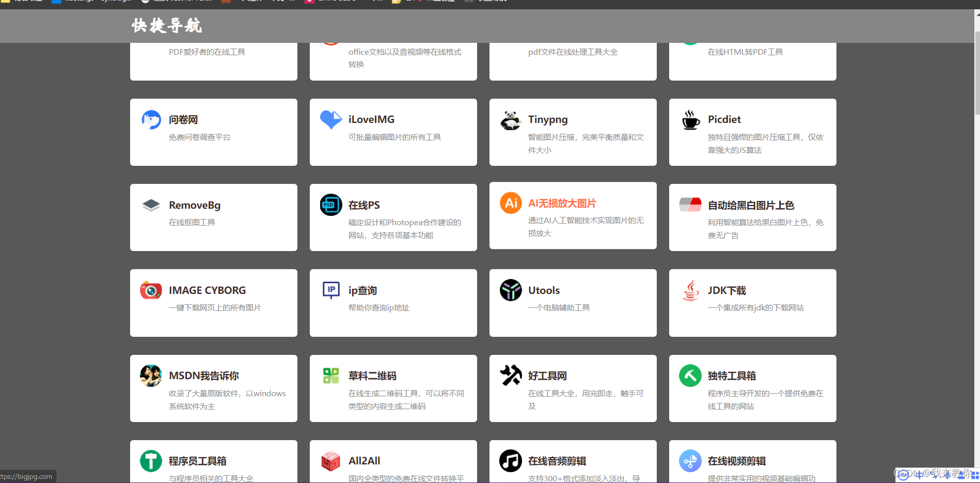Open the All2All title link
The width and height of the screenshot is (980, 483).
point(364,461)
